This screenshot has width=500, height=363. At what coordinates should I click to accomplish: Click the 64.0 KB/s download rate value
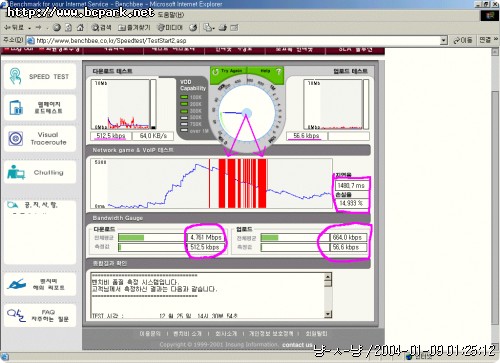coord(153,136)
